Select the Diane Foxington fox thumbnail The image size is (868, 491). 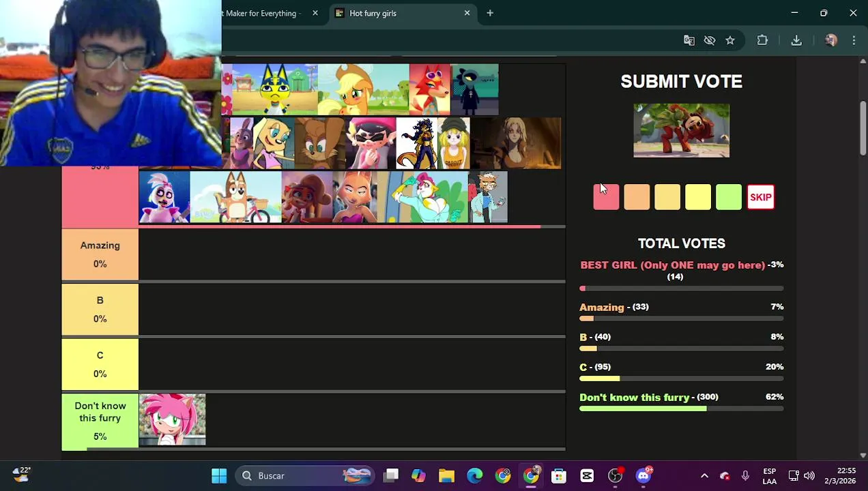355,197
